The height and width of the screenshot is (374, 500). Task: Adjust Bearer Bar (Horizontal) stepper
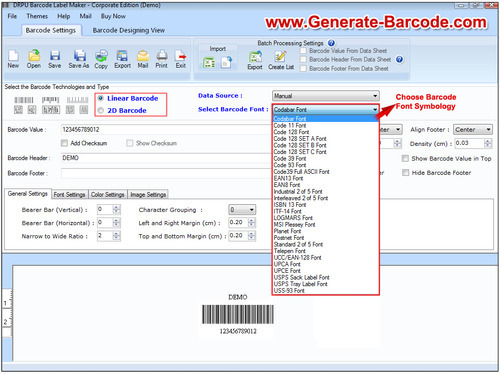tap(116, 222)
